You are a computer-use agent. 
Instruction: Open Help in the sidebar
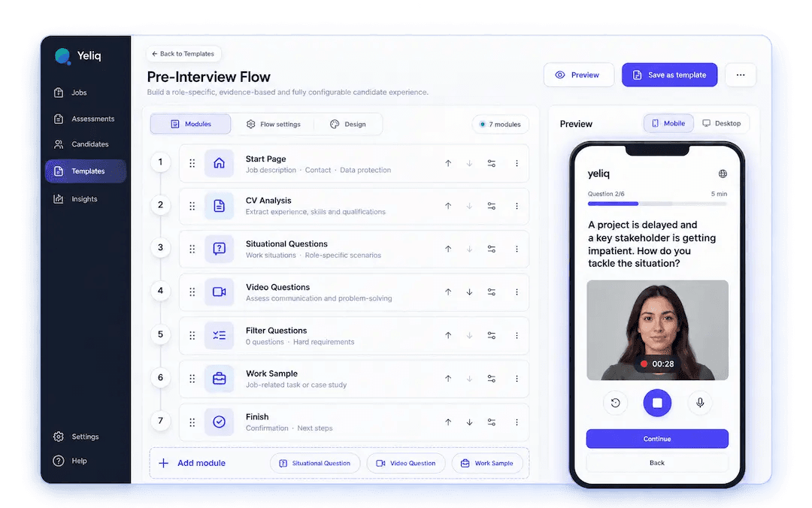point(70,461)
